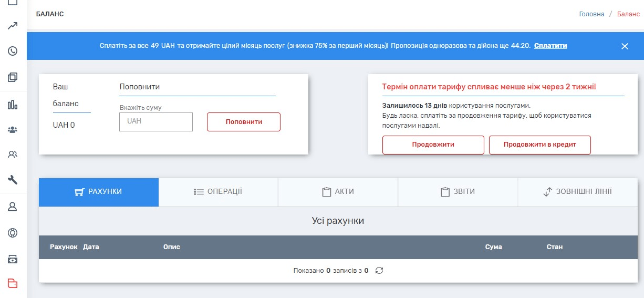Viewport: 644px width, 298px height.
Task: Click the Поповнити button
Action: (x=244, y=122)
